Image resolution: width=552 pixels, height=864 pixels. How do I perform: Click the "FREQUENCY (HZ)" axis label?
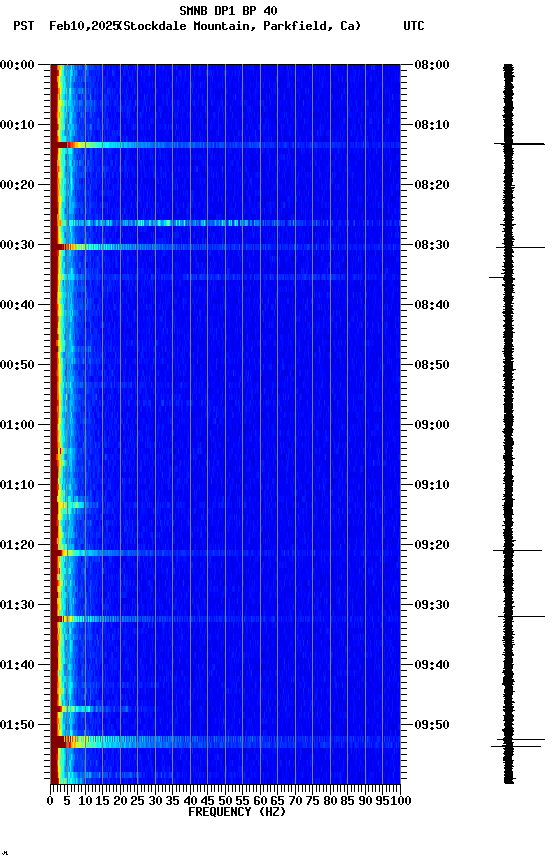coord(237,812)
